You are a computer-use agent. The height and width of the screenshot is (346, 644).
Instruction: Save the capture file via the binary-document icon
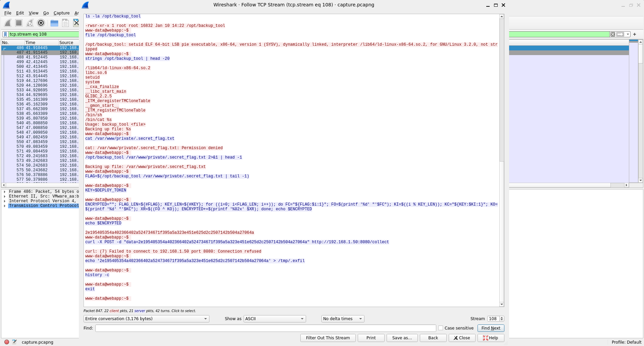pyautogui.click(x=65, y=23)
